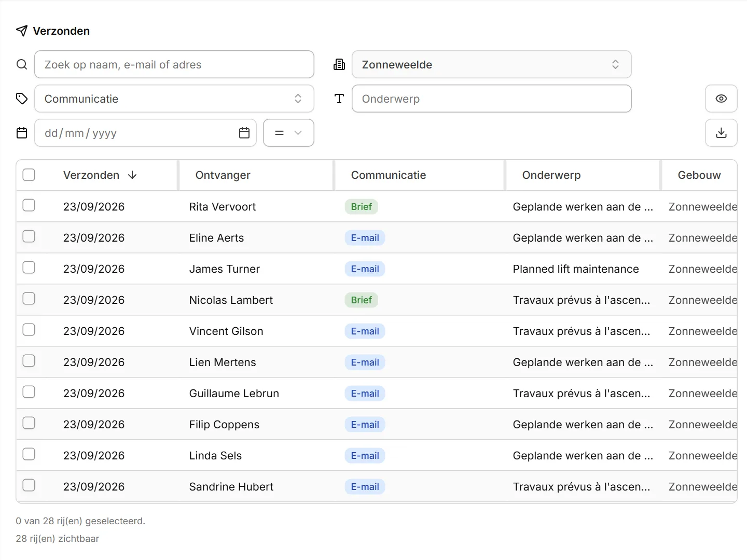Click the tag icon beside Communicatie
747x560 pixels.
(x=22, y=99)
